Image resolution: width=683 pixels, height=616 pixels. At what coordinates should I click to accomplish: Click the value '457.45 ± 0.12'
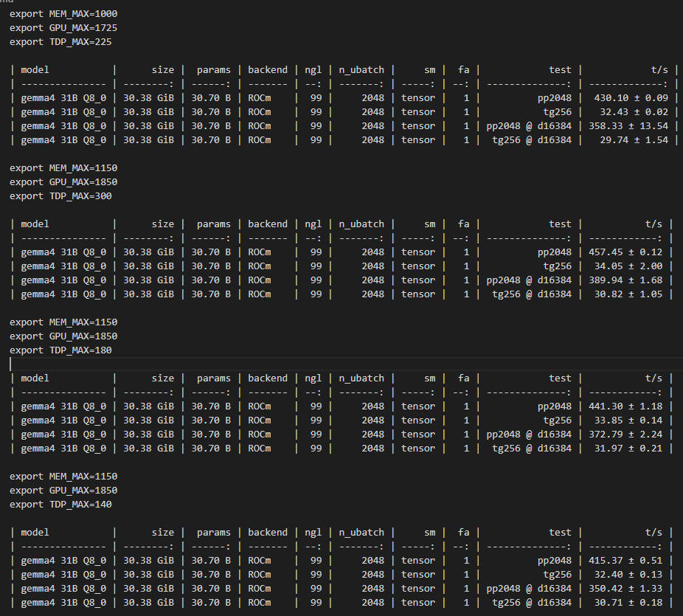point(625,252)
